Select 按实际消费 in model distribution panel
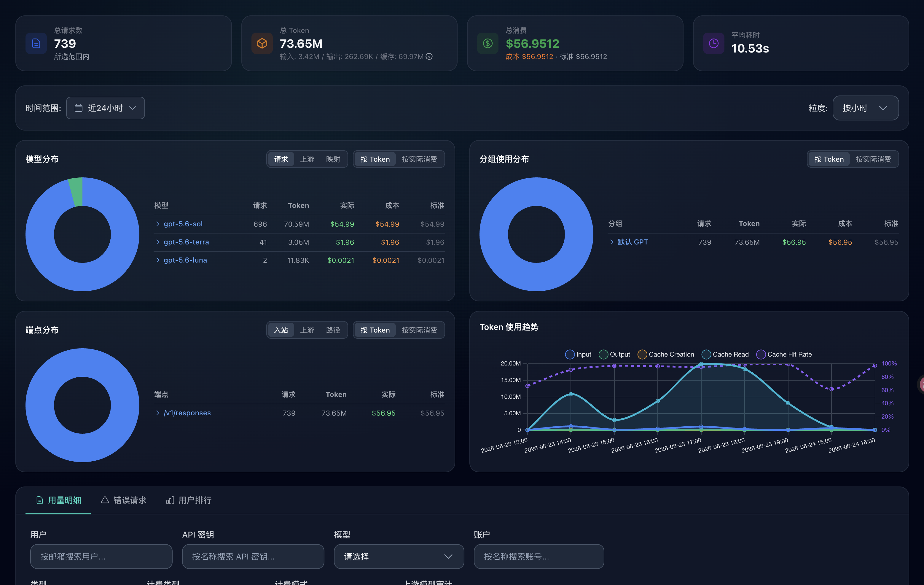This screenshot has height=585, width=924. (419, 159)
